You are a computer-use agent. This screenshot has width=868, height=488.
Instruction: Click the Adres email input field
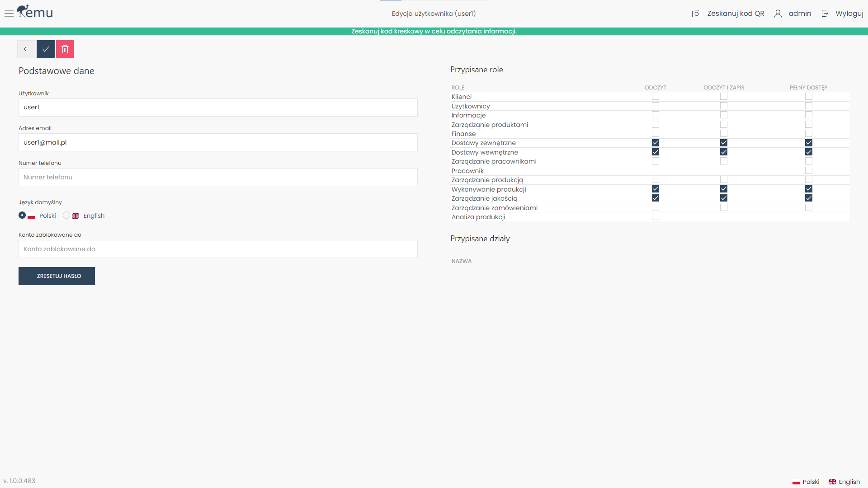pyautogui.click(x=217, y=142)
